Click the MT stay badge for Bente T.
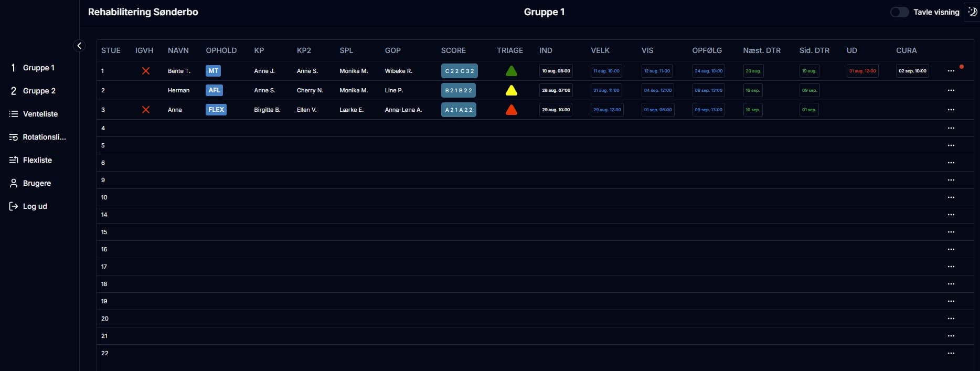The image size is (980, 371). pos(213,71)
